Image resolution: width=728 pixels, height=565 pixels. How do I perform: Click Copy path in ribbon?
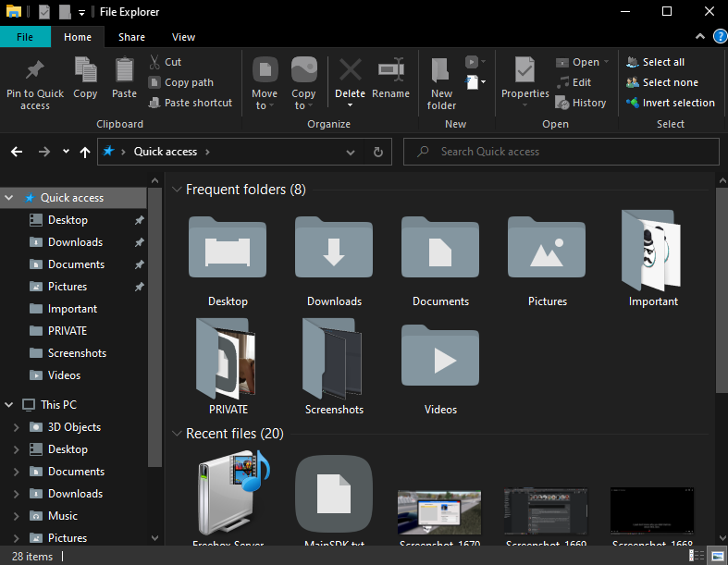click(181, 82)
